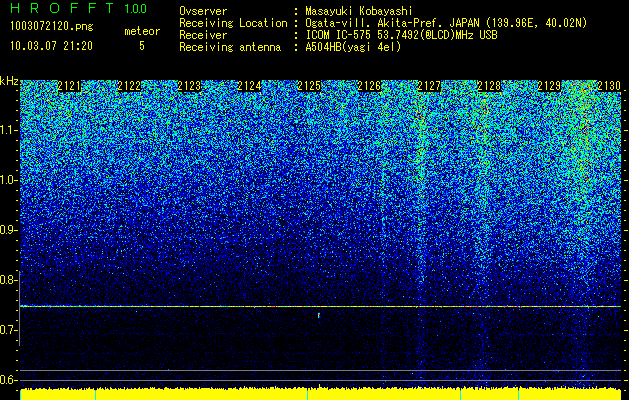Click the Ovserver label
This screenshot has height=400, width=629.
click(203, 11)
